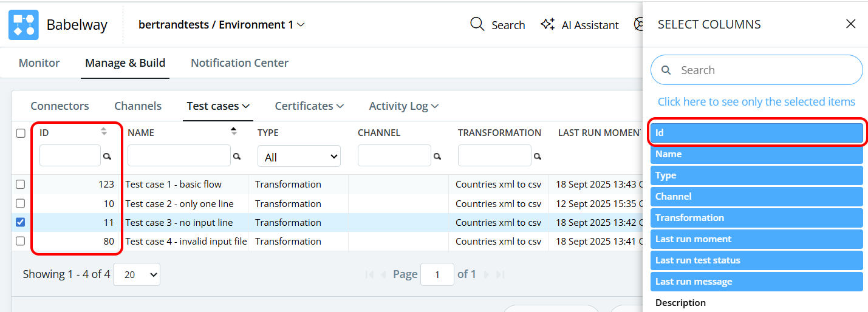Open the environment switcher dropdown
Image resolution: width=868 pixels, height=312 pixels.
(222, 25)
